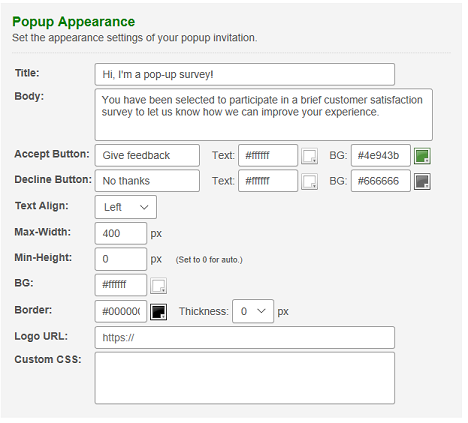468x423 pixels.
Task: Open popup BG white color swatch
Action: click(x=158, y=286)
